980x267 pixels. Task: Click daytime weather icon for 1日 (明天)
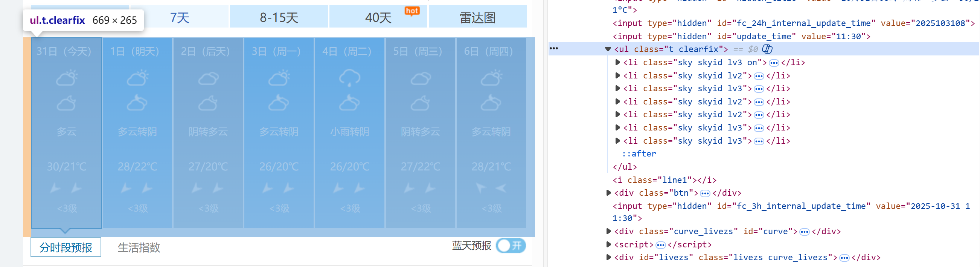pyautogui.click(x=137, y=78)
